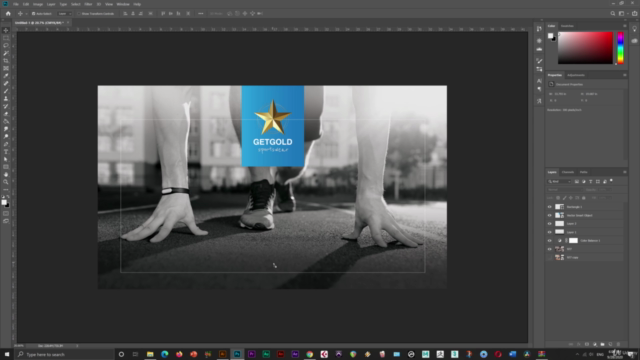The image size is (640, 360).
Task: Select the Frame tool
Action: click(6, 68)
